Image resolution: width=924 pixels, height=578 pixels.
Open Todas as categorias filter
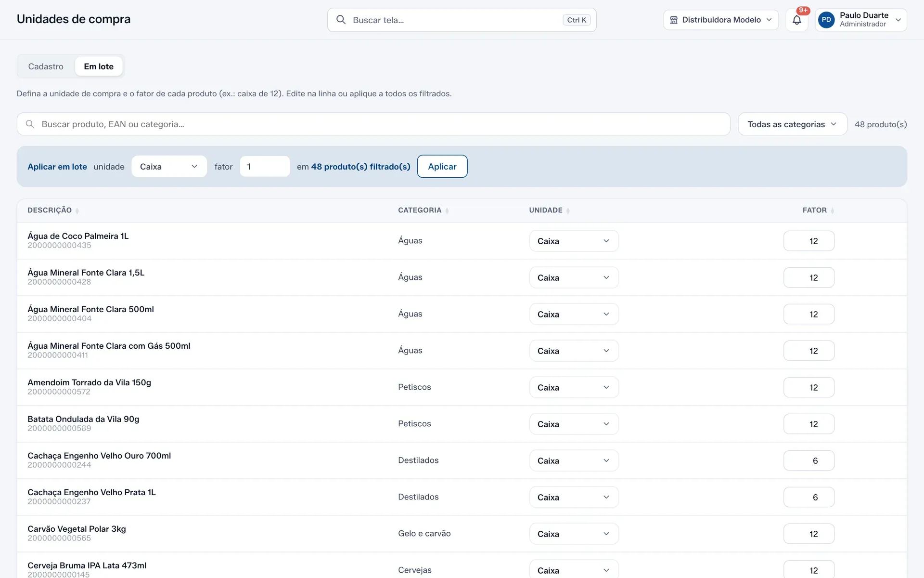792,124
